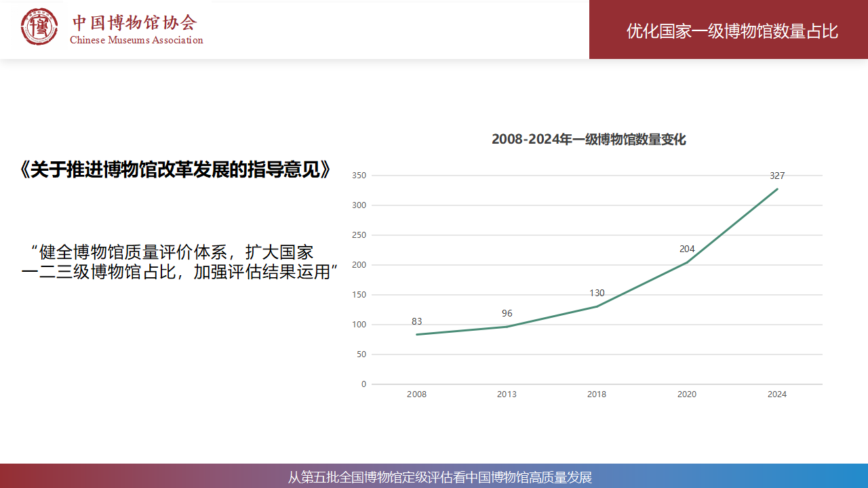Click the chart title 2008-2024年一级博物馆数量变化

pyautogui.click(x=589, y=140)
